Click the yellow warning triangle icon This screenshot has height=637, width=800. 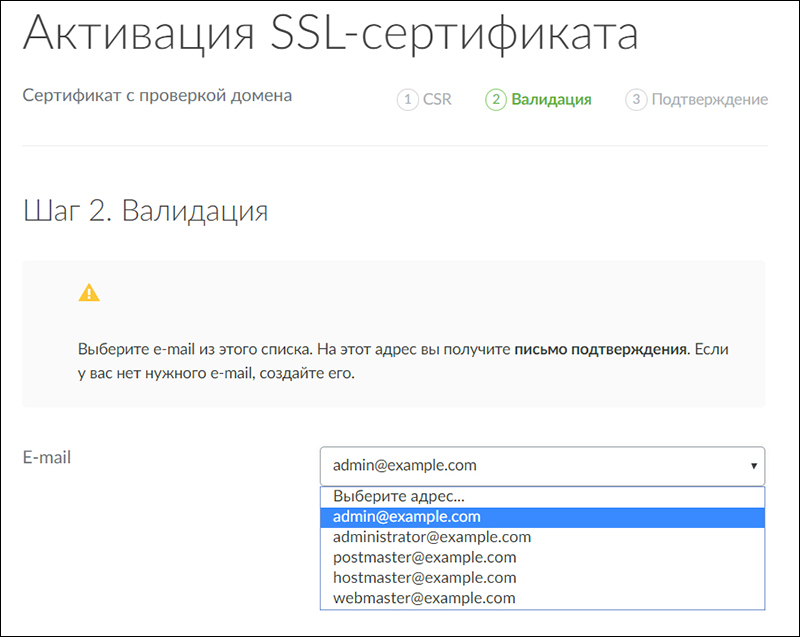click(x=90, y=293)
